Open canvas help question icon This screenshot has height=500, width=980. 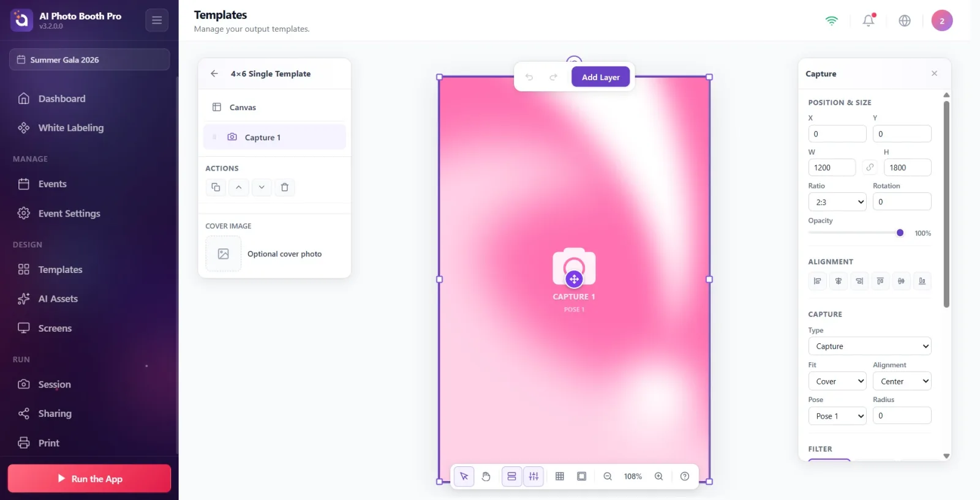pos(685,476)
